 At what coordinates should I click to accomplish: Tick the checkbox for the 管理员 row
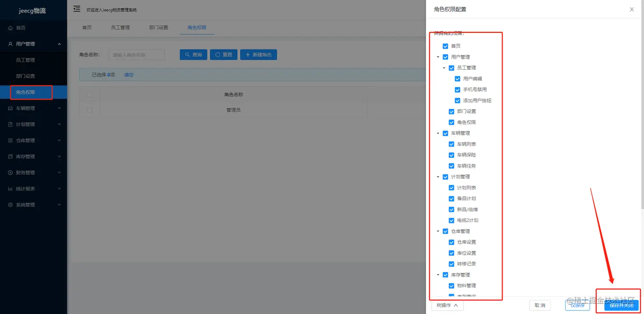[89, 110]
